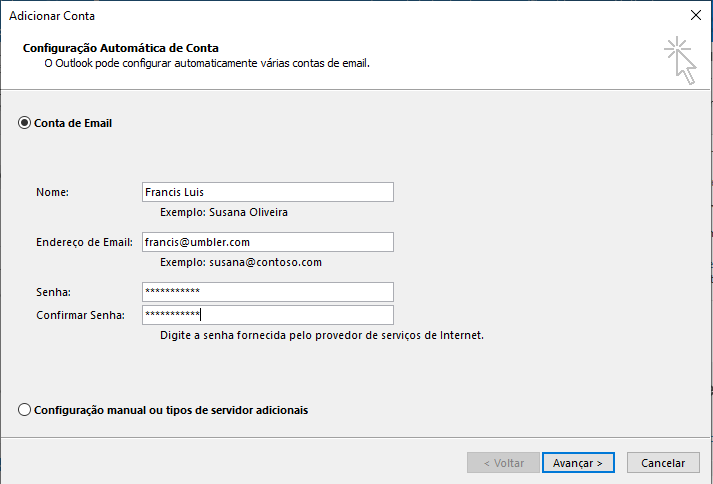Click the Nome field containing Francis Luis
Screen dimensions: 713x484
[x=268, y=192]
